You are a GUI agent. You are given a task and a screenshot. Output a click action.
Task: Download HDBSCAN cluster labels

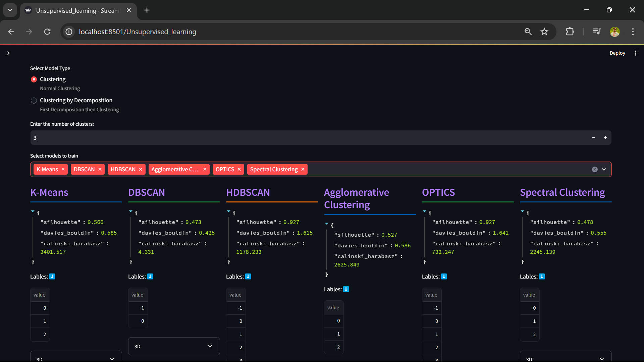[x=248, y=277]
